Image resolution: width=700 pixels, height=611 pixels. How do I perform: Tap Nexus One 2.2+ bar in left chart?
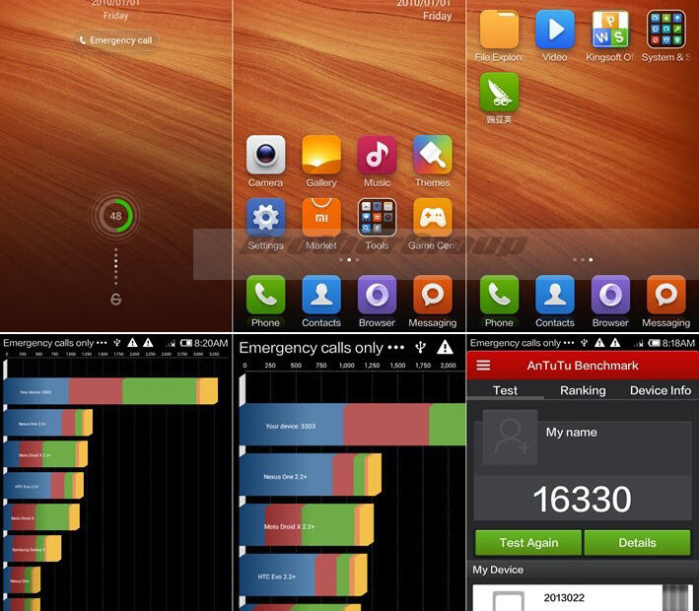coord(48,423)
